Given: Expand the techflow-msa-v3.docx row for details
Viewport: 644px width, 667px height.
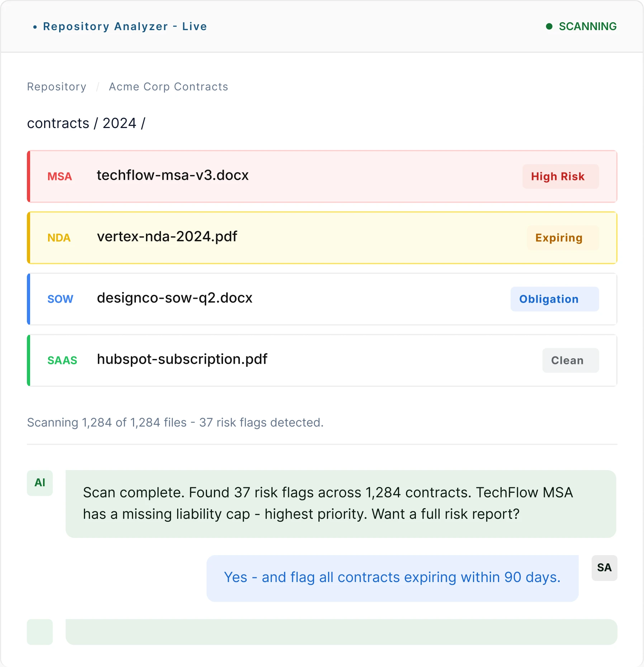Looking at the screenshot, I should tap(251, 176).
